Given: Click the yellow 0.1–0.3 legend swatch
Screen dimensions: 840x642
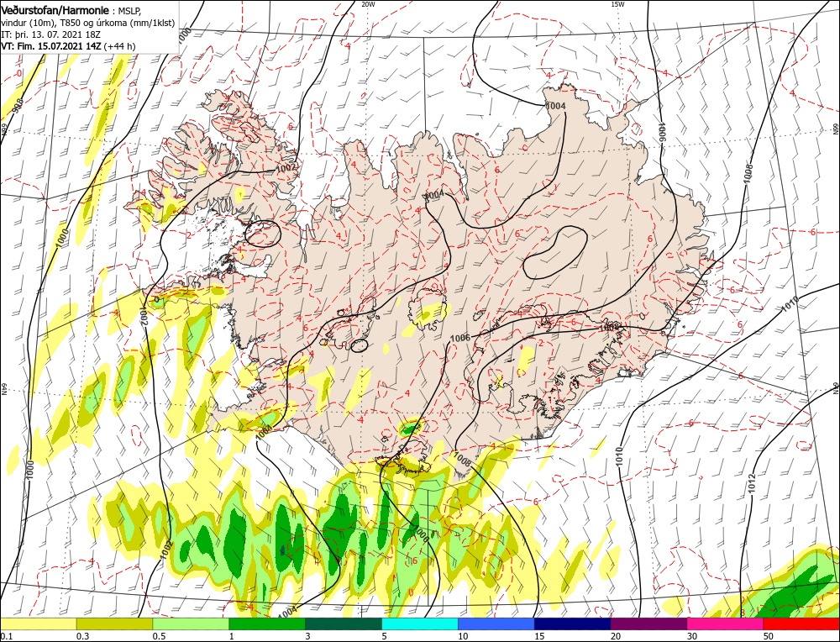Looking at the screenshot, I should click(x=38, y=624).
